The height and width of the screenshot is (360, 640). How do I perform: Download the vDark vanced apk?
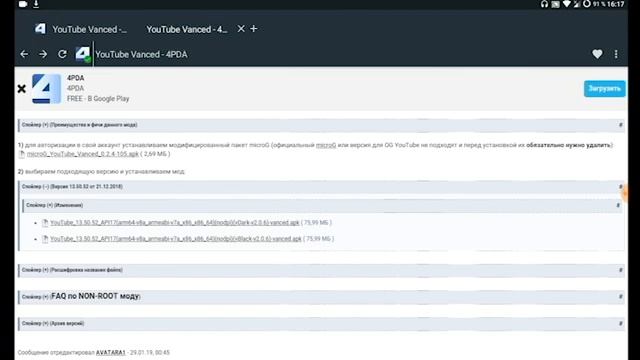[175, 222]
